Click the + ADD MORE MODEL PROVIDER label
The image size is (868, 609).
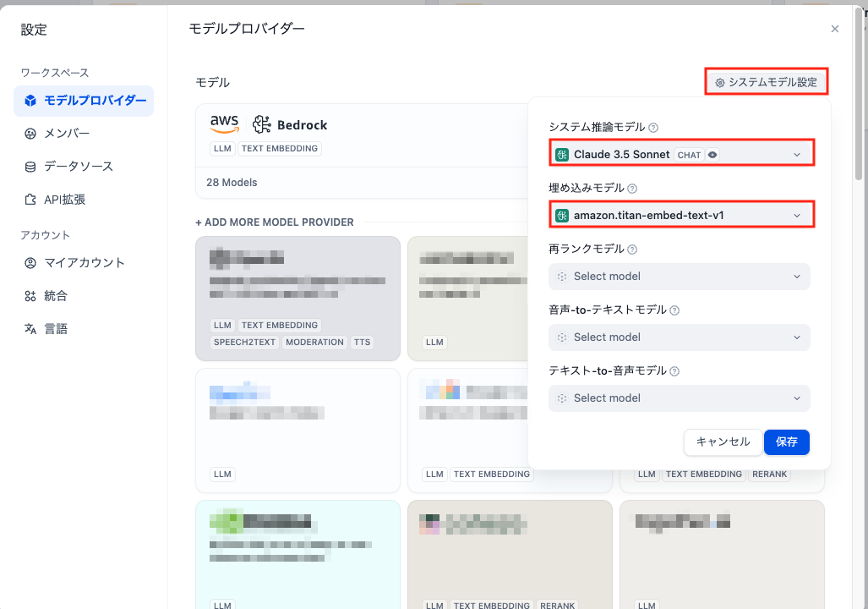(x=275, y=222)
